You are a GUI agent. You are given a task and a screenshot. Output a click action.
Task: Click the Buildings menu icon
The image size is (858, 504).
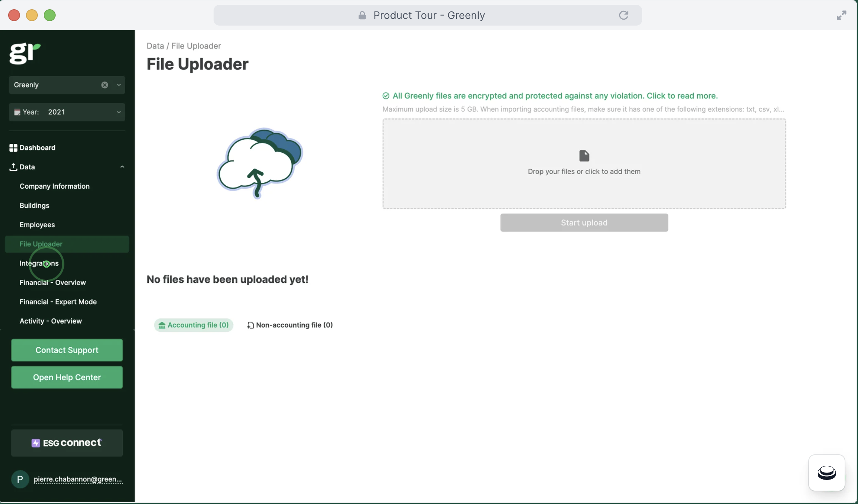(x=34, y=205)
